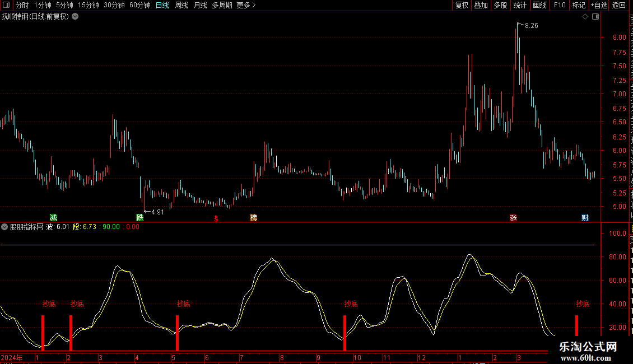Click the 80.00 indicator axis label
633x364 pixels.
click(x=618, y=256)
